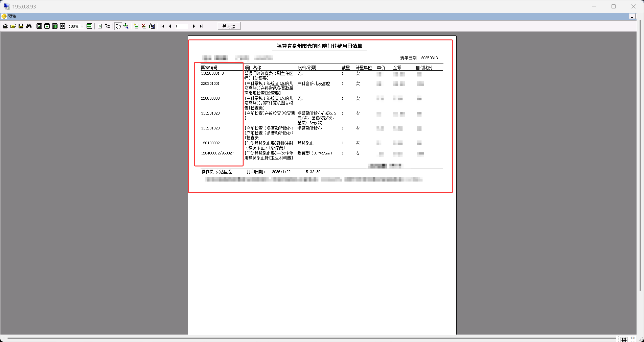Select the two-page layout view icon
Image resolution: width=644 pixels, height=342 pixels.
[55, 26]
